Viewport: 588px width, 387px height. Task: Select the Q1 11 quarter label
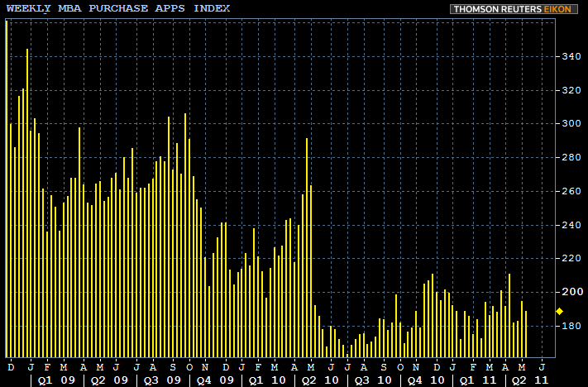(477, 380)
